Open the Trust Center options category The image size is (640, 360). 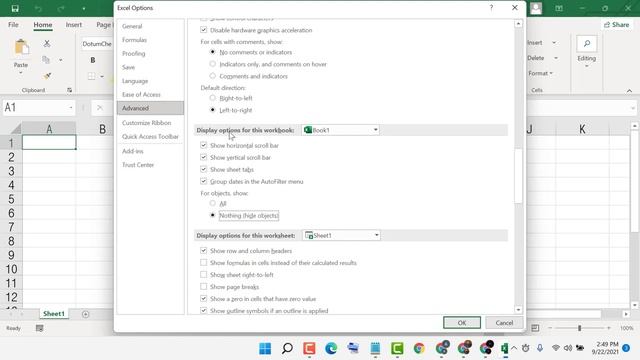pyautogui.click(x=138, y=164)
